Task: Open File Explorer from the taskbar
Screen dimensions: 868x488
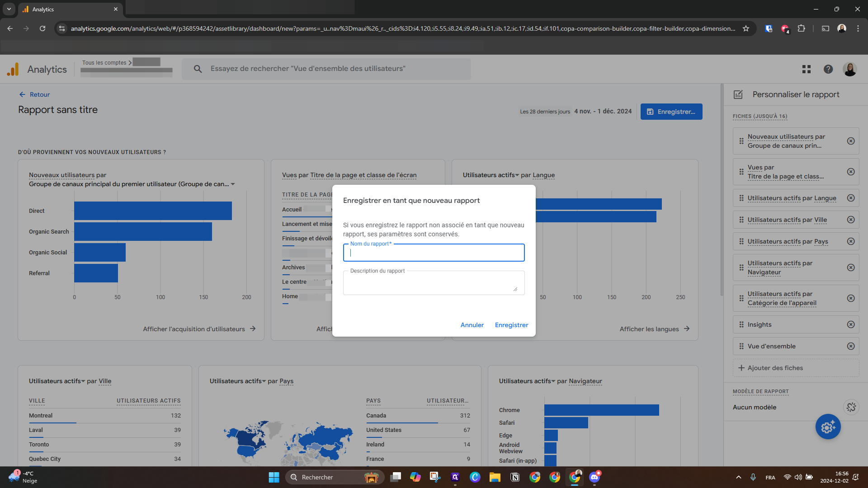Action: [x=495, y=477]
